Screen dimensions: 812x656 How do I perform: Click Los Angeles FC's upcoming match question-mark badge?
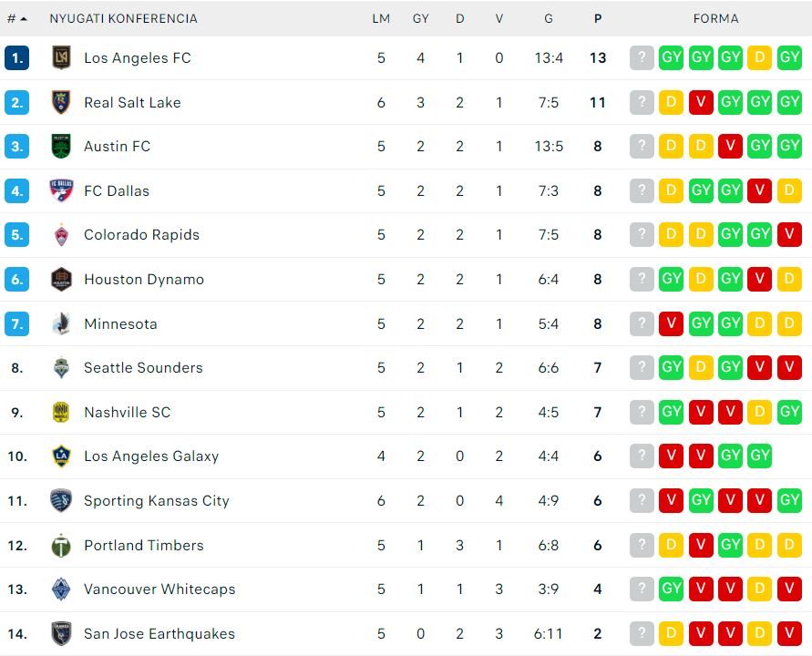point(642,58)
